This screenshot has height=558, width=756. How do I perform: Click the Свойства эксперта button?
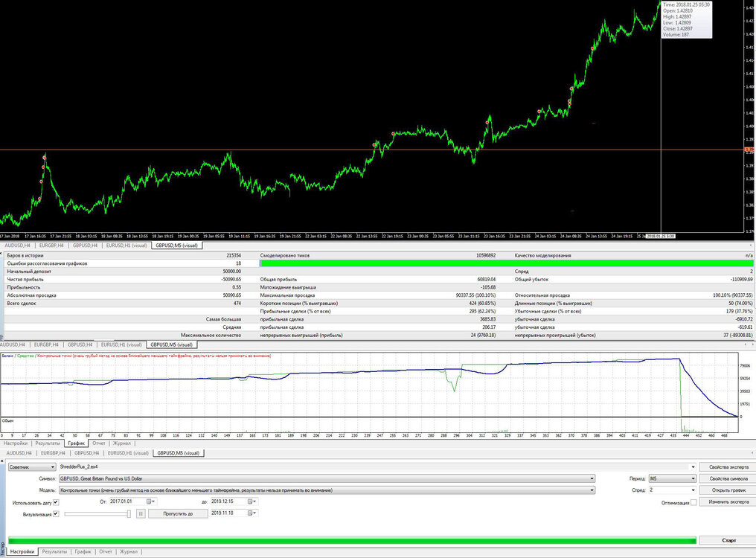[728, 467]
